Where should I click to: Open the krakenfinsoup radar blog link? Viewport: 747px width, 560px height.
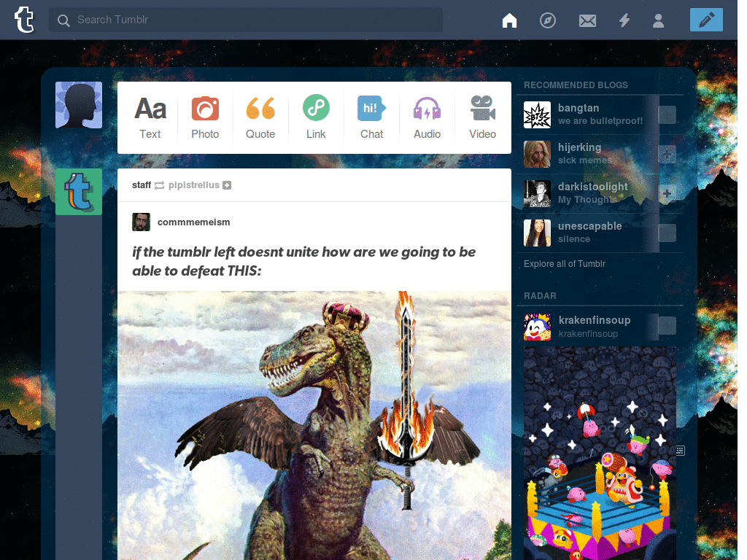[595, 320]
